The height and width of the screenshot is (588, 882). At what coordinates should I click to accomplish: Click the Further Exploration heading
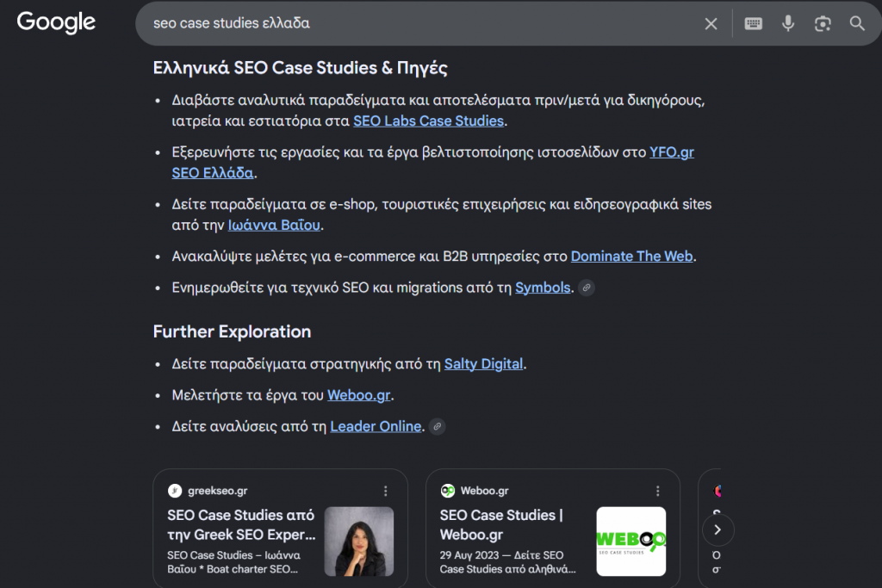pyautogui.click(x=232, y=331)
